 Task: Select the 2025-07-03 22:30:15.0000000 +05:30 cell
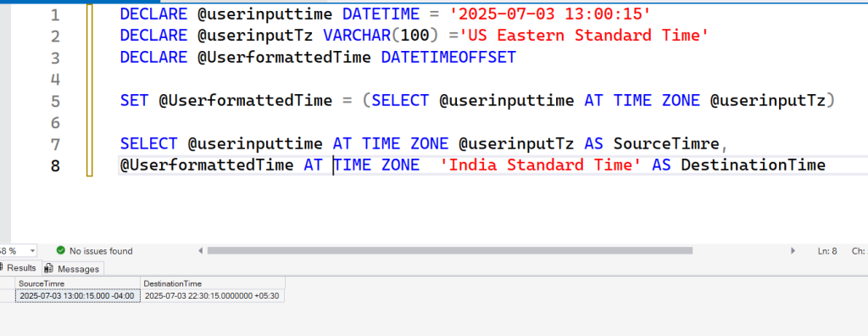(x=213, y=296)
